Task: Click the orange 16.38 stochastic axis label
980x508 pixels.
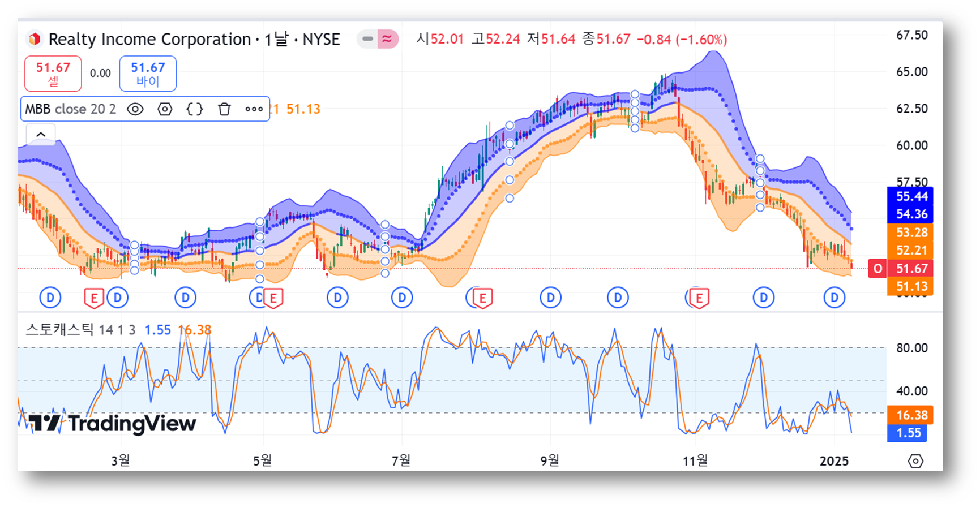Action: tap(910, 415)
